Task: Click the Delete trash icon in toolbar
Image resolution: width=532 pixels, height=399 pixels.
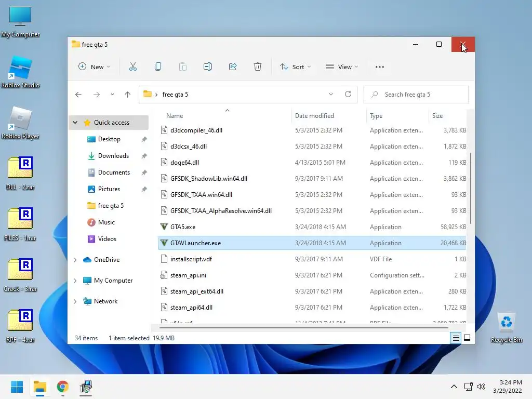Action: 258,67
